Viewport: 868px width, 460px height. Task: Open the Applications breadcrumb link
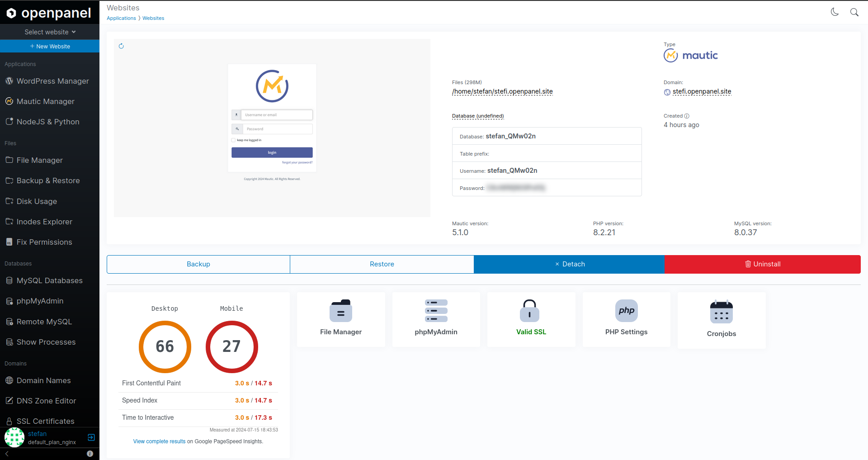coord(121,18)
